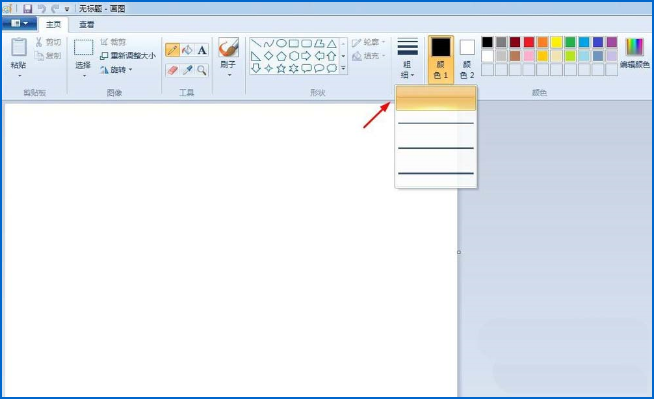Select the Magnifier tool
Viewport: 654px width, 400px height.
[x=202, y=70]
